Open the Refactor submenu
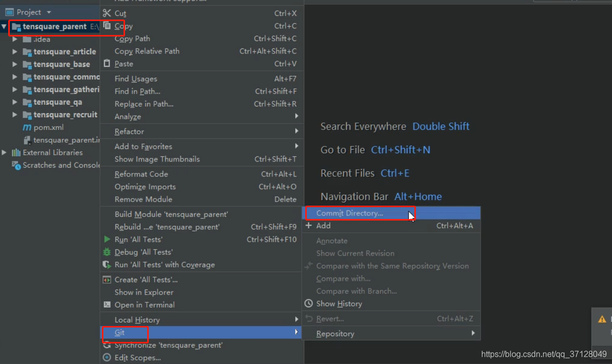612x364 pixels. point(201,131)
